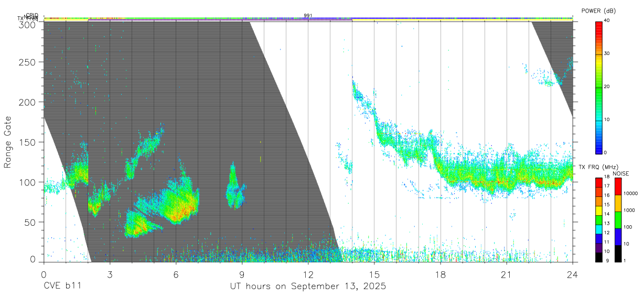Click the UT hours on September 13, 2025 title
Screen dimensions: 644x297
click(308, 287)
